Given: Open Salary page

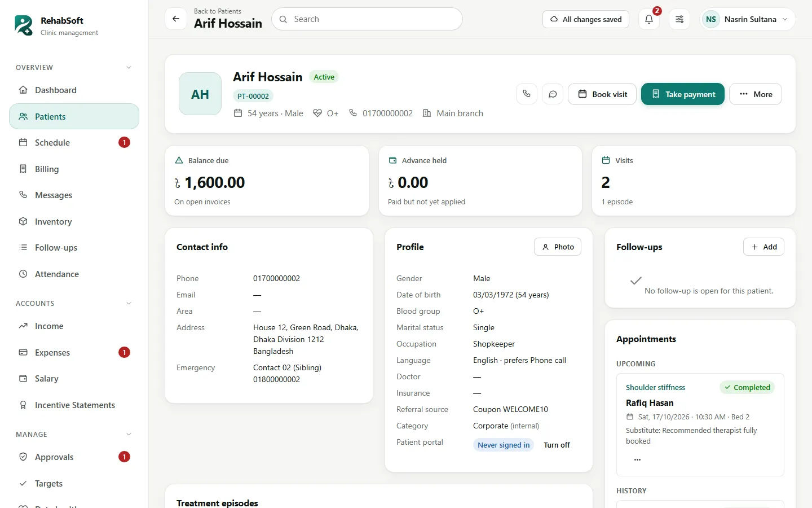Looking at the screenshot, I should click(x=74, y=379).
